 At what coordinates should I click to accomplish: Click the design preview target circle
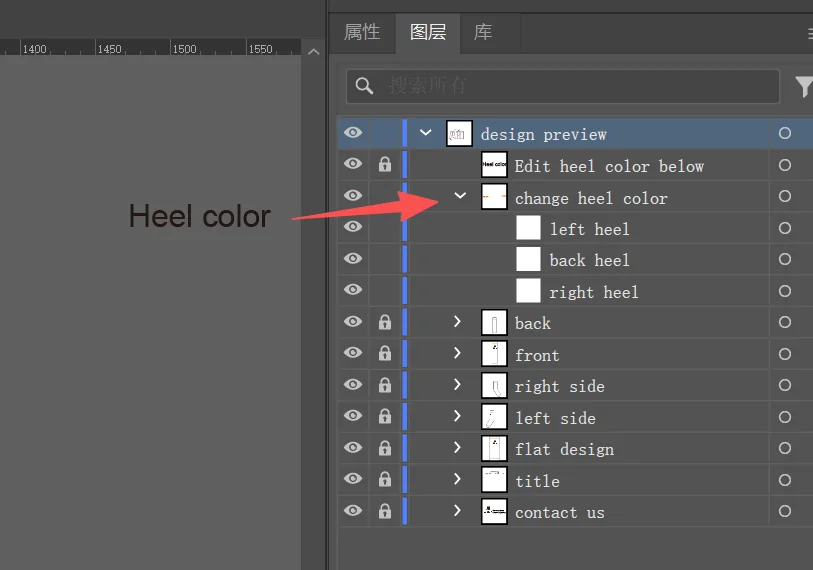pos(784,133)
